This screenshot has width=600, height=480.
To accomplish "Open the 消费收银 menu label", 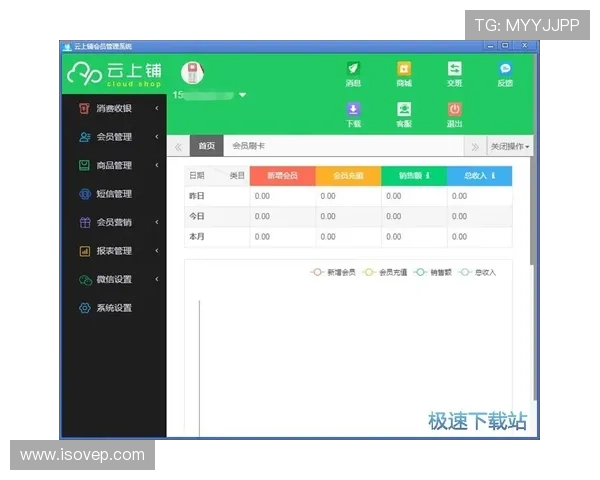I will [x=114, y=108].
